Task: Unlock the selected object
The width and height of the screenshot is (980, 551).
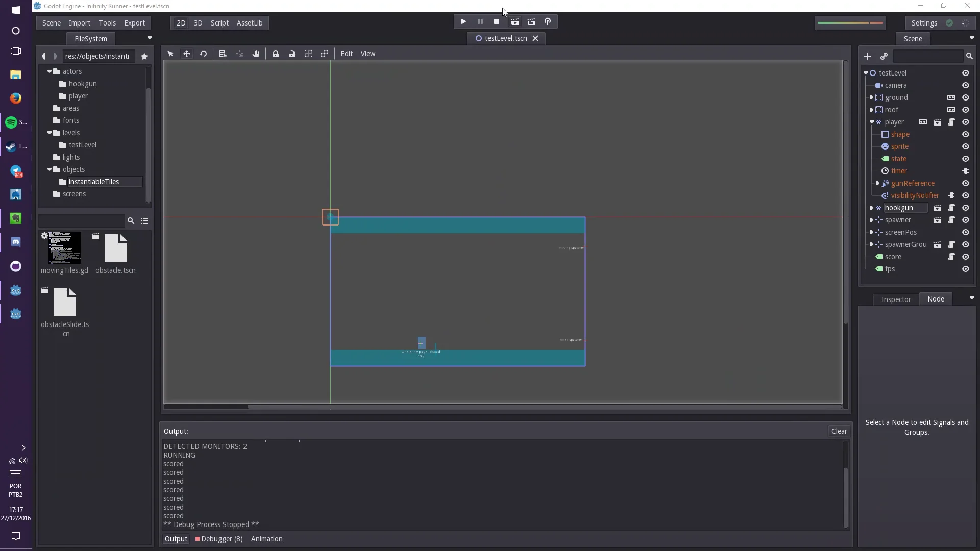Action: coord(292,54)
